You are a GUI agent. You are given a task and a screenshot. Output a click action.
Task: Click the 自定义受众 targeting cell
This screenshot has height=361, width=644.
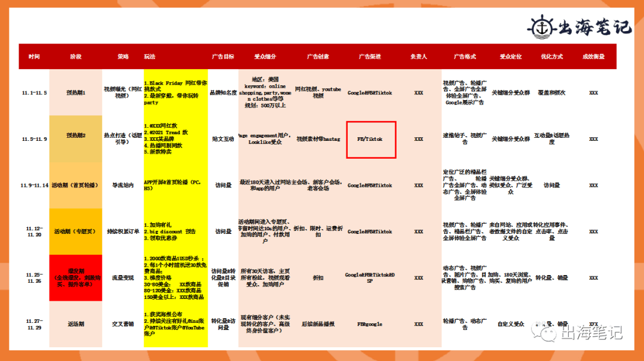pyautogui.click(x=510, y=325)
